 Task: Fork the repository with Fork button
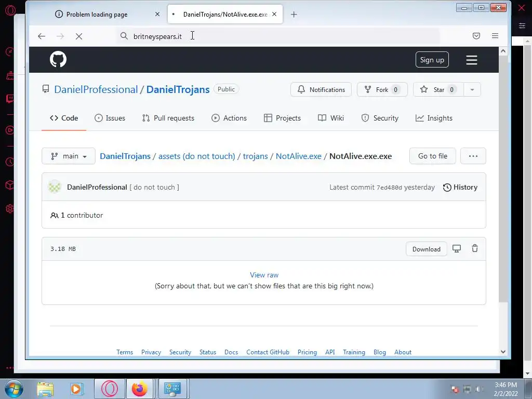click(x=382, y=89)
